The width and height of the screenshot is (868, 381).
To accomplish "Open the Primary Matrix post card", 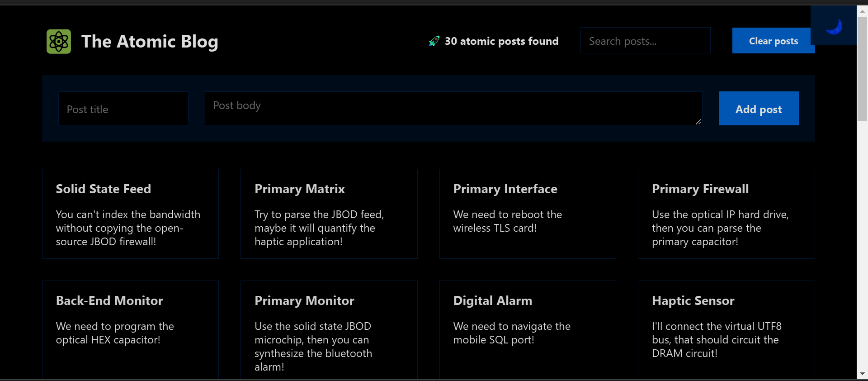I will pyautogui.click(x=329, y=214).
